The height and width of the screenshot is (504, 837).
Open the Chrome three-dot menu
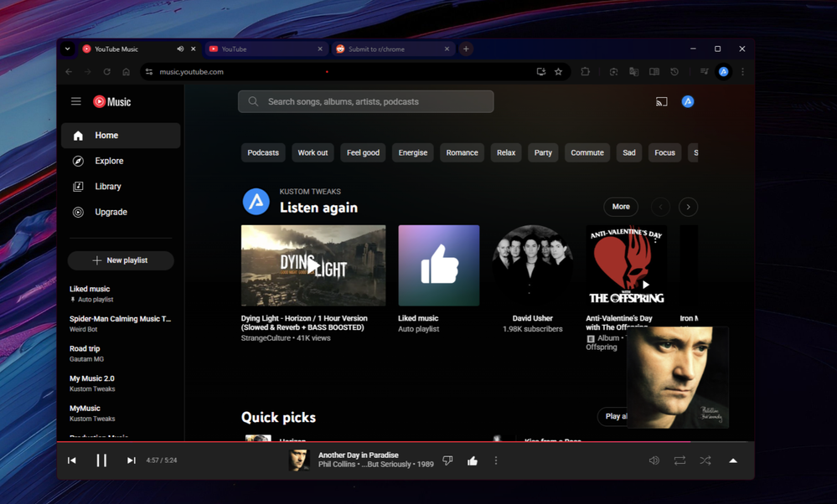point(742,71)
